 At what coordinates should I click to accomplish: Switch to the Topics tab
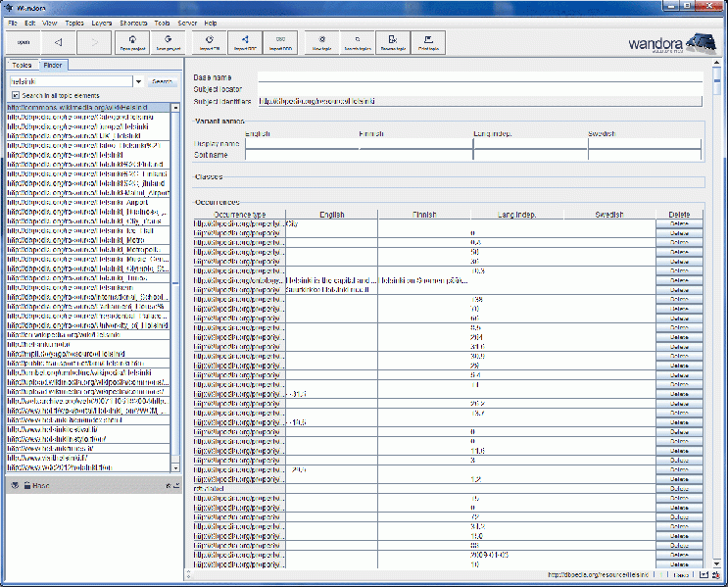23,66
